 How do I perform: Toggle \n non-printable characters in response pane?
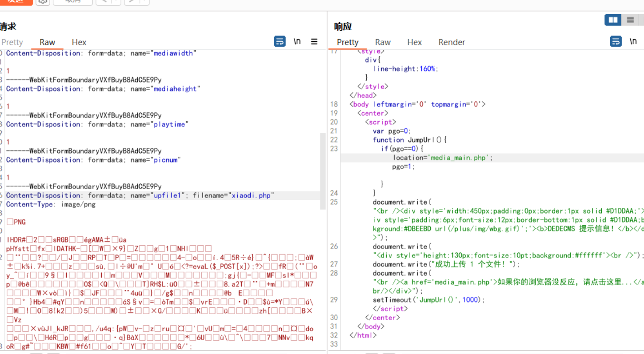point(633,41)
